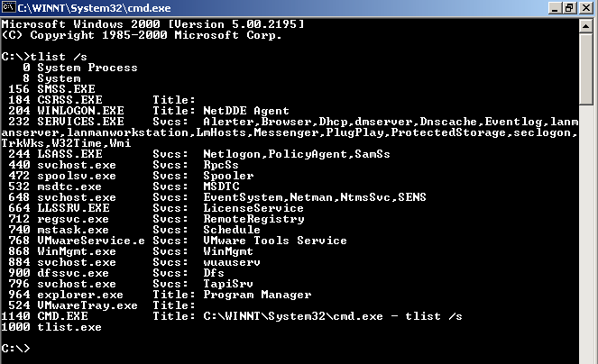
Task: Minimize the cmd.exe window
Action: pos(555,8)
